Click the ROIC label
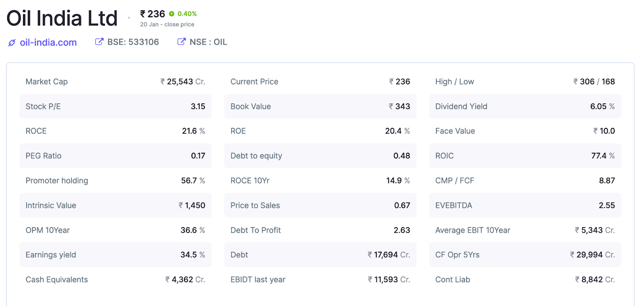 coord(444,156)
